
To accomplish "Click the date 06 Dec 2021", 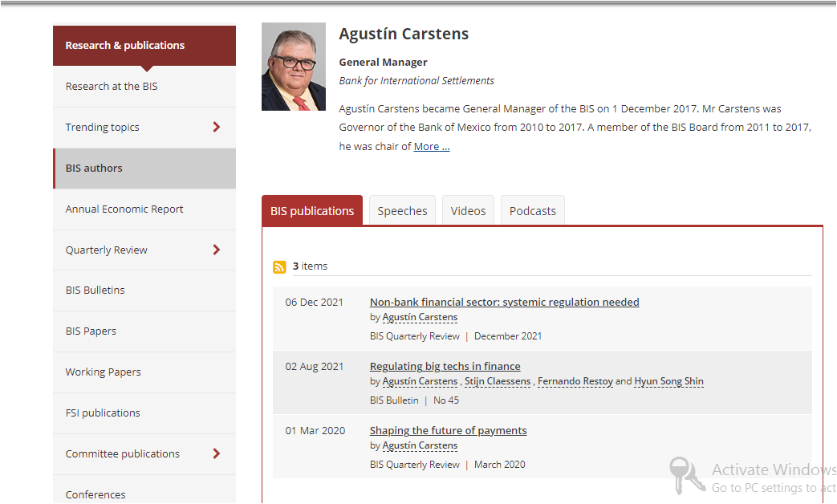I will point(315,303).
